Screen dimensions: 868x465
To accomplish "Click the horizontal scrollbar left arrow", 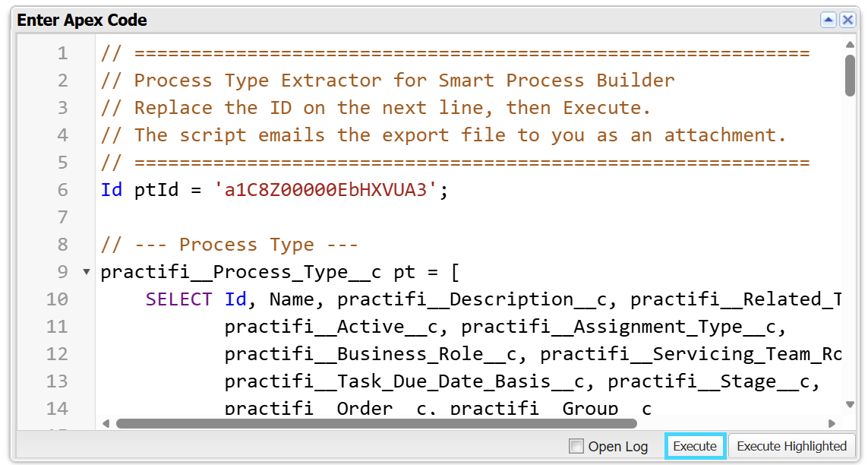I will (x=106, y=423).
